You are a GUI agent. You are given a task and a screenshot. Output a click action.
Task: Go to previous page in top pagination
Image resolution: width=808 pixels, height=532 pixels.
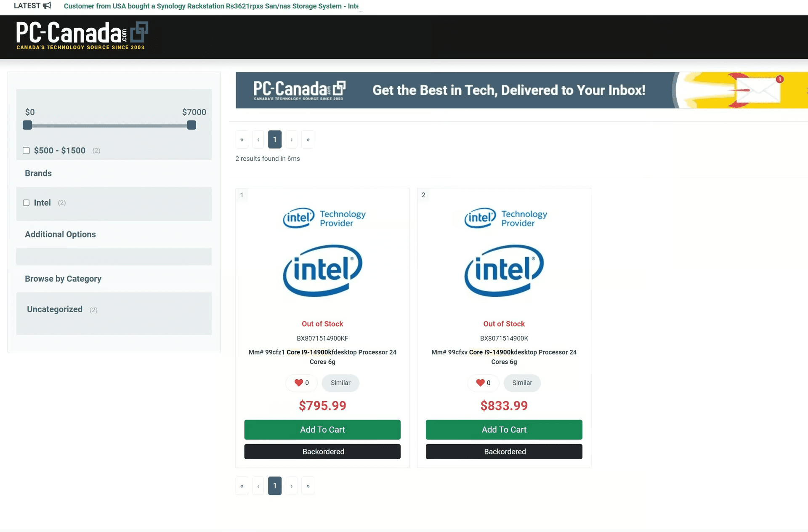[258, 140]
